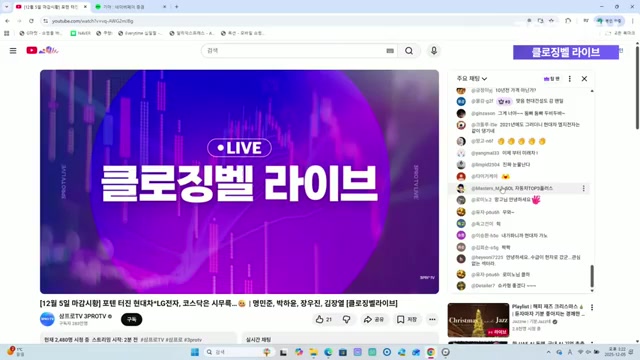Expand the 주요 채팅 chat mode dropdown
640x360 pixels.
click(472, 78)
